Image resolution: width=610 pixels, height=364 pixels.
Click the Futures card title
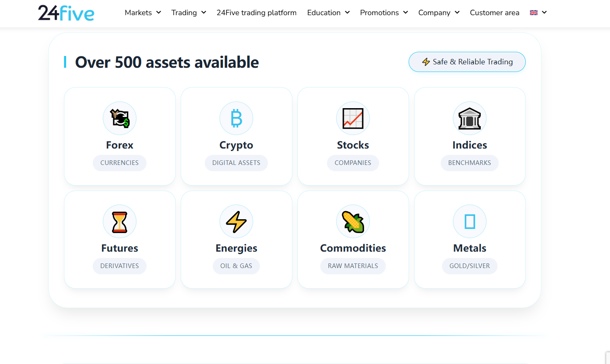coord(120,248)
